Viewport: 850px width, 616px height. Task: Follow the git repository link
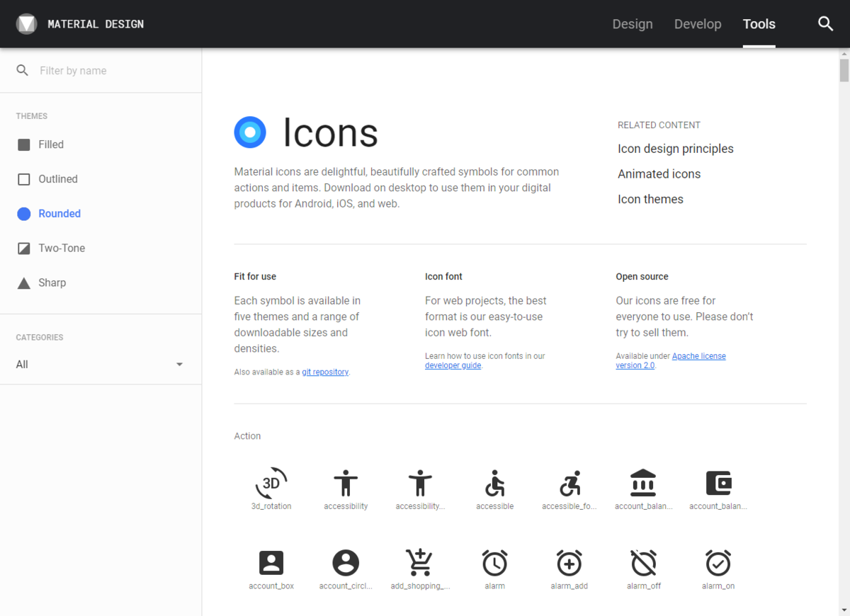[325, 372]
